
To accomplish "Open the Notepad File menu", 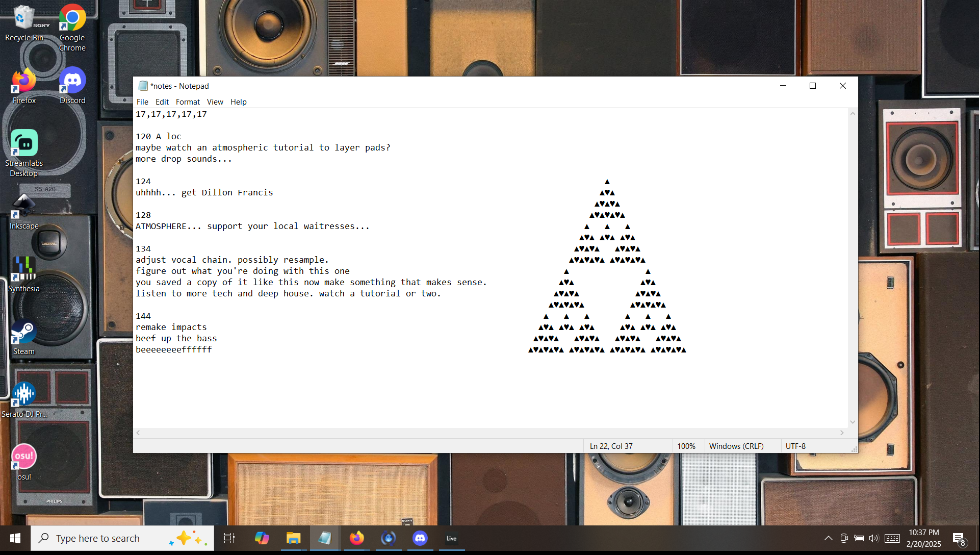I will [x=142, y=102].
